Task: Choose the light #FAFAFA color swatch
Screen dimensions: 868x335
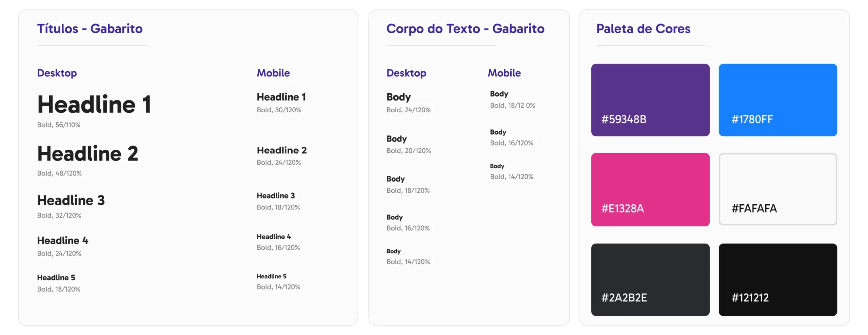Action: coord(777,189)
